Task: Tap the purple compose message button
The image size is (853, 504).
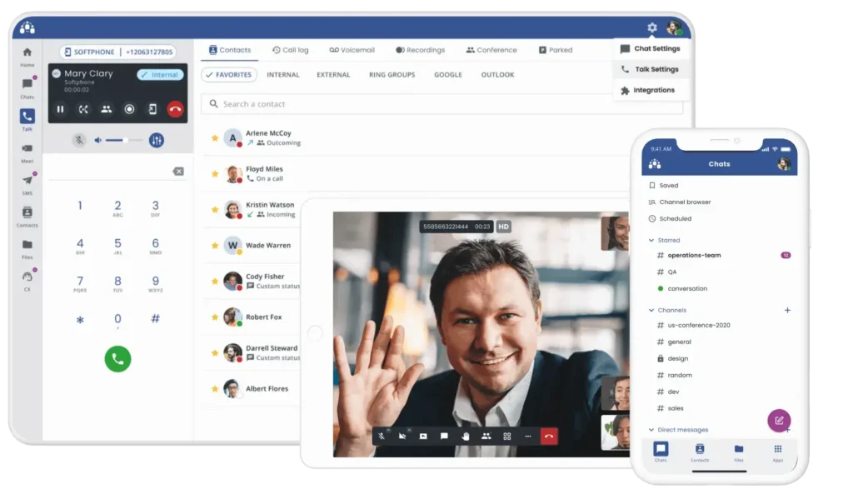Action: pos(779,420)
